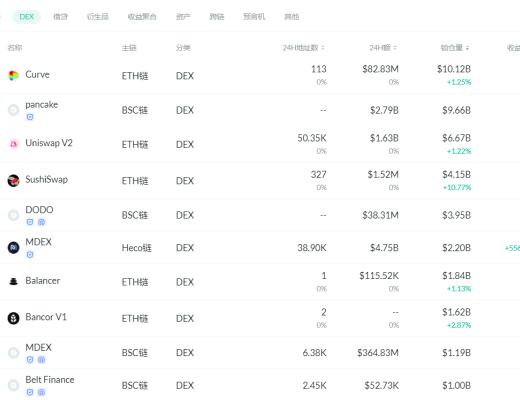Viewport: 520px width, 400px height.
Task: Switch to the 跨链 tab
Action: 217,17
